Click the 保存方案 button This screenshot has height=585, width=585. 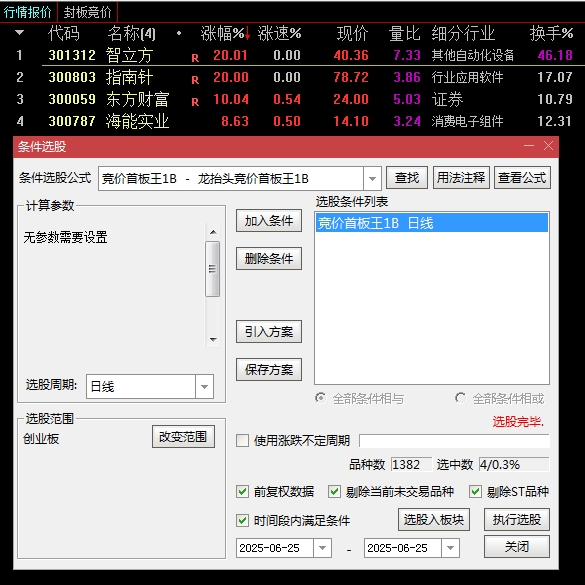click(269, 370)
